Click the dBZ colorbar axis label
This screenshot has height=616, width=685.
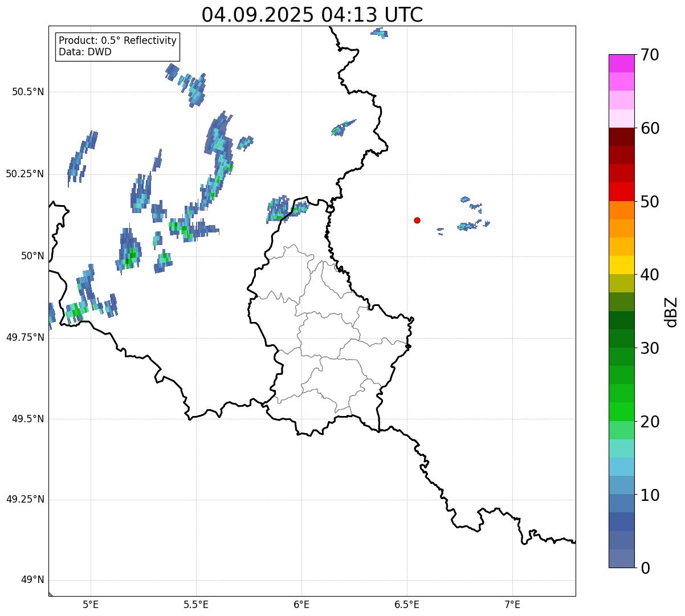[x=671, y=312]
